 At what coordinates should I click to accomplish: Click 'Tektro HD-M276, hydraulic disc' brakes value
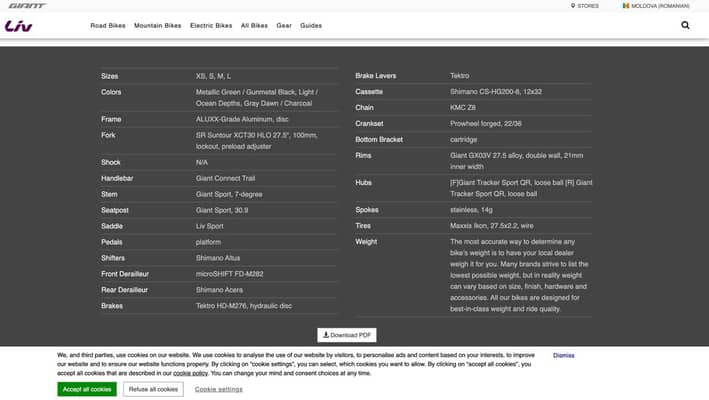coord(244,306)
